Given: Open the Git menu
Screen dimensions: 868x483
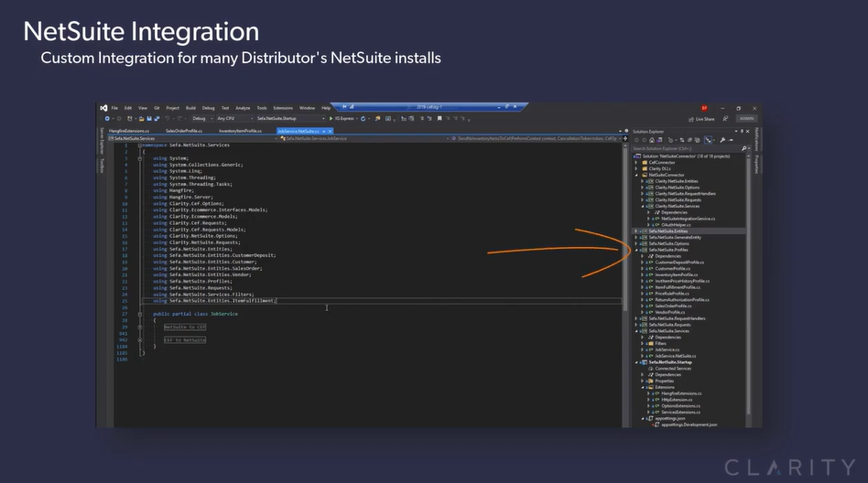Looking at the screenshot, I should pyautogui.click(x=157, y=108).
